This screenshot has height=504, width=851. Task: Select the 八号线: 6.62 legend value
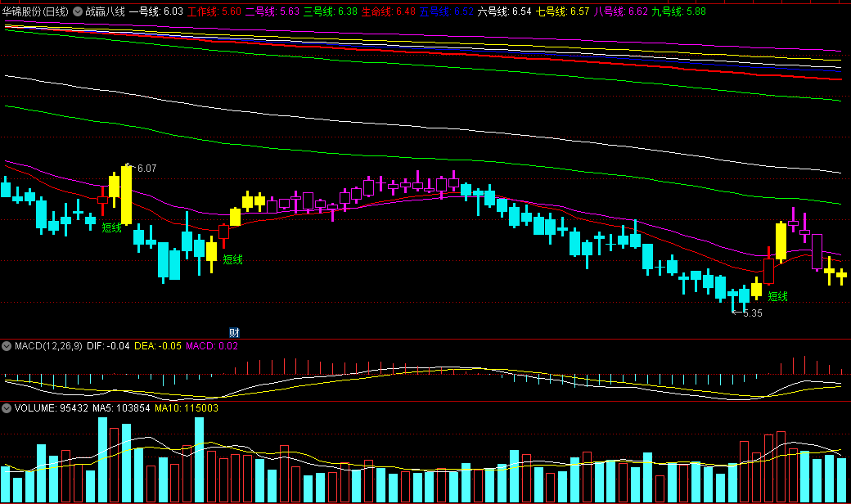(620, 11)
